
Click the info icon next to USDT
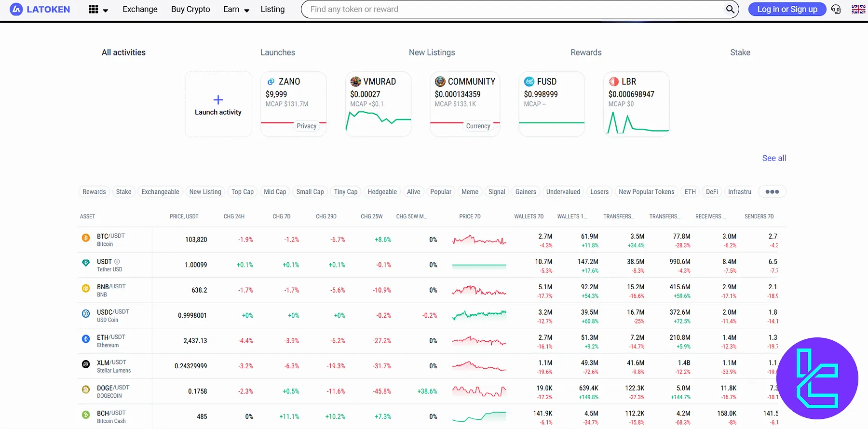click(x=117, y=262)
